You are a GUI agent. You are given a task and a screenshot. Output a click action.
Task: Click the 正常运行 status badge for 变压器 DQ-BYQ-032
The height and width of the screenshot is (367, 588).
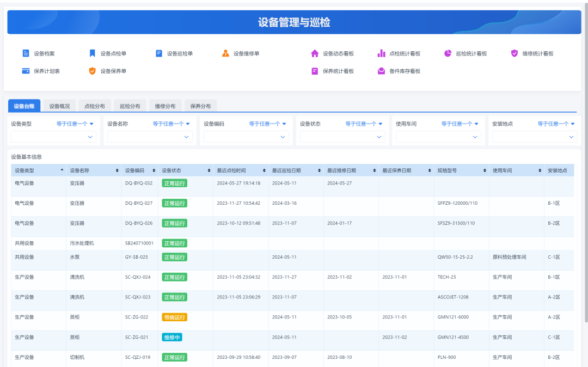174,184
